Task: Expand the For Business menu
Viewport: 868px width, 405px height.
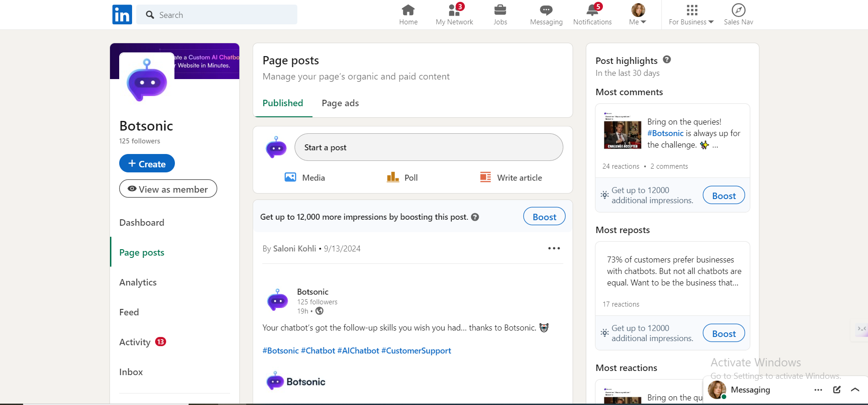Action: [691, 15]
